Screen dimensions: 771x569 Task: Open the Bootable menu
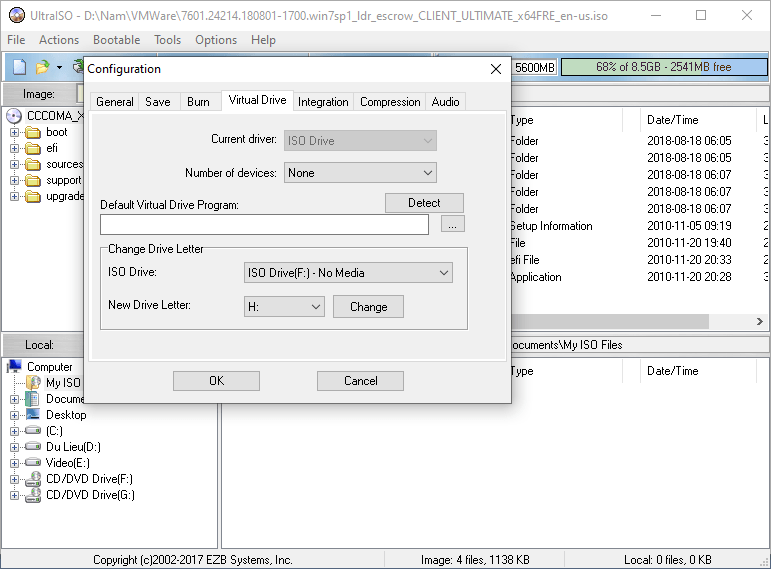117,40
